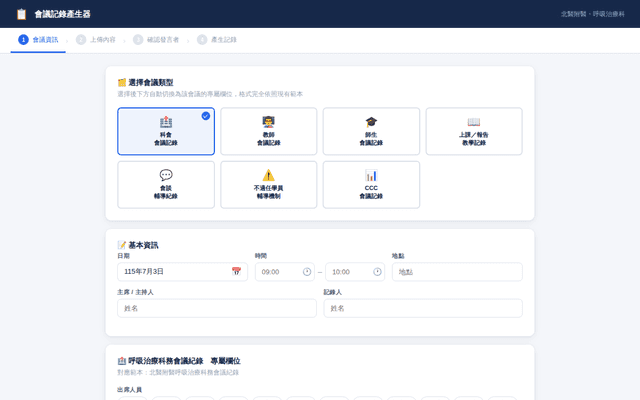Click the 會議記錄產生器 app title
Image resolution: width=640 pixels, height=400 pixels.
[62, 14]
